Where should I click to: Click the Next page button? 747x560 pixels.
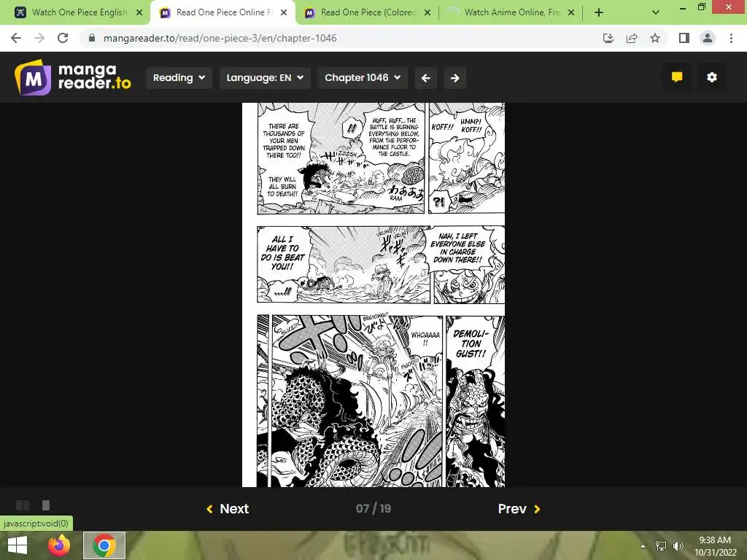tap(228, 508)
